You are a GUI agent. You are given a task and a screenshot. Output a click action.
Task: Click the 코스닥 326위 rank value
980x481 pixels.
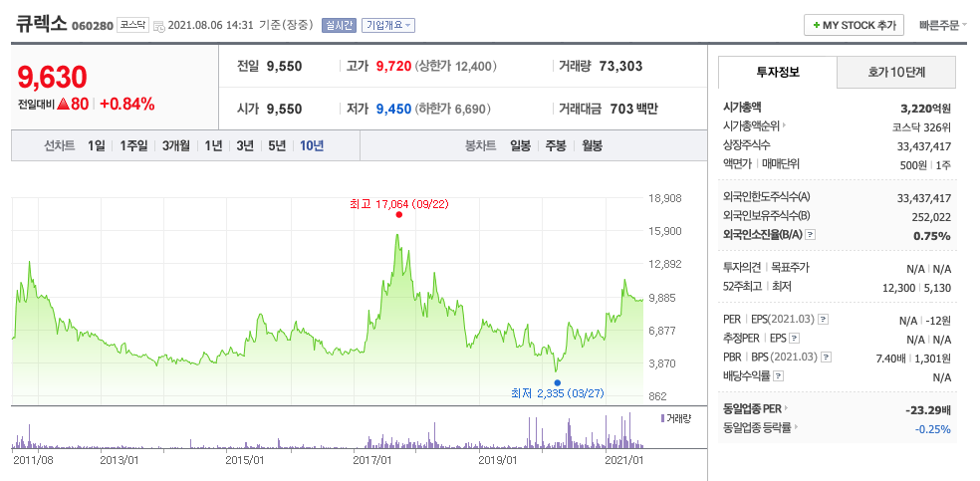tap(922, 126)
